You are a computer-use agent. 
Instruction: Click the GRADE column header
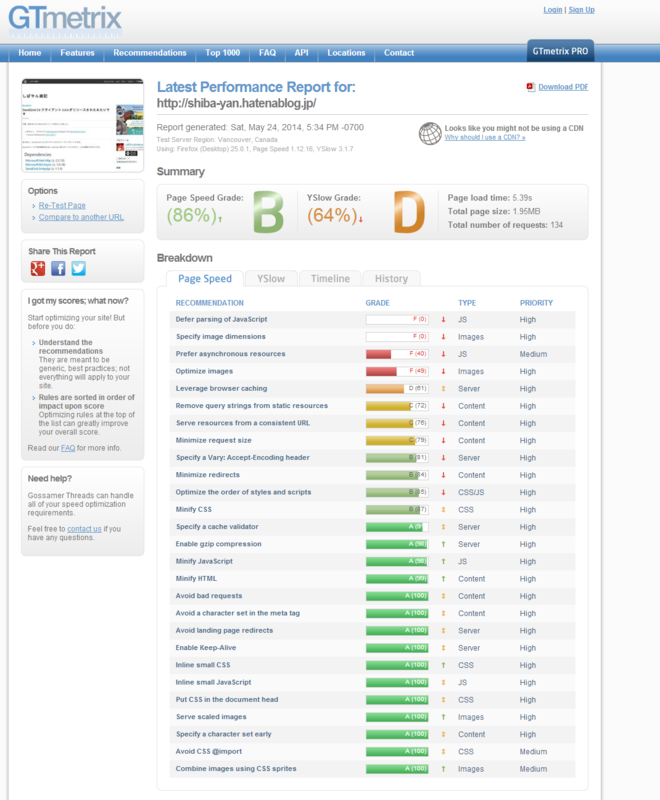[x=377, y=303]
